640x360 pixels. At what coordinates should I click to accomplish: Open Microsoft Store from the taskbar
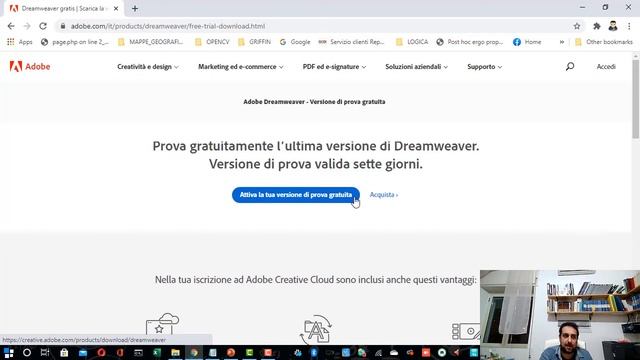[x=64, y=353]
